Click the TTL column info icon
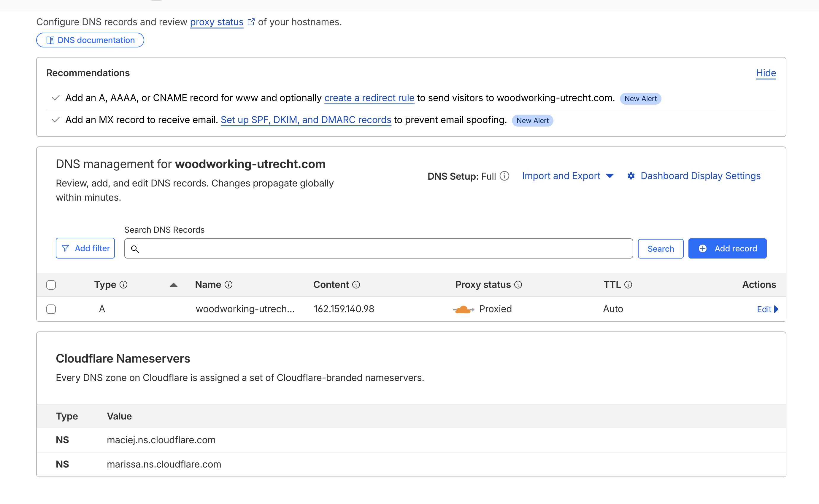The image size is (819, 504). pos(628,285)
